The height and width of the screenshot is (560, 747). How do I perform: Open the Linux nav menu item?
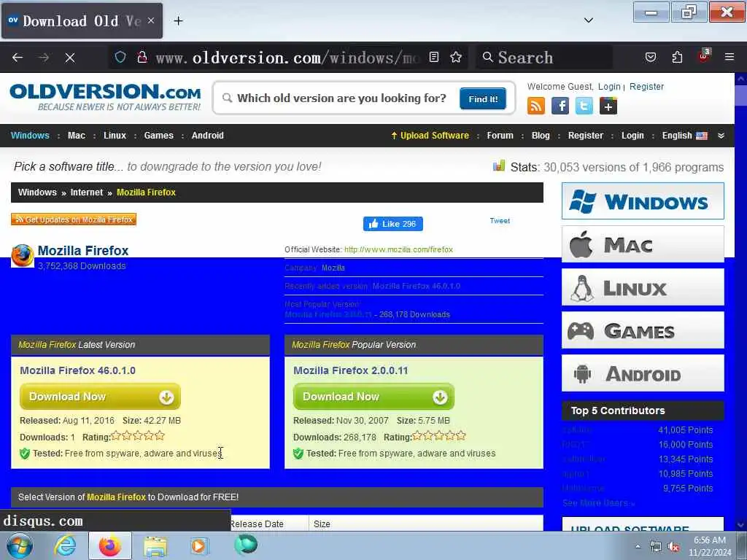(x=115, y=135)
